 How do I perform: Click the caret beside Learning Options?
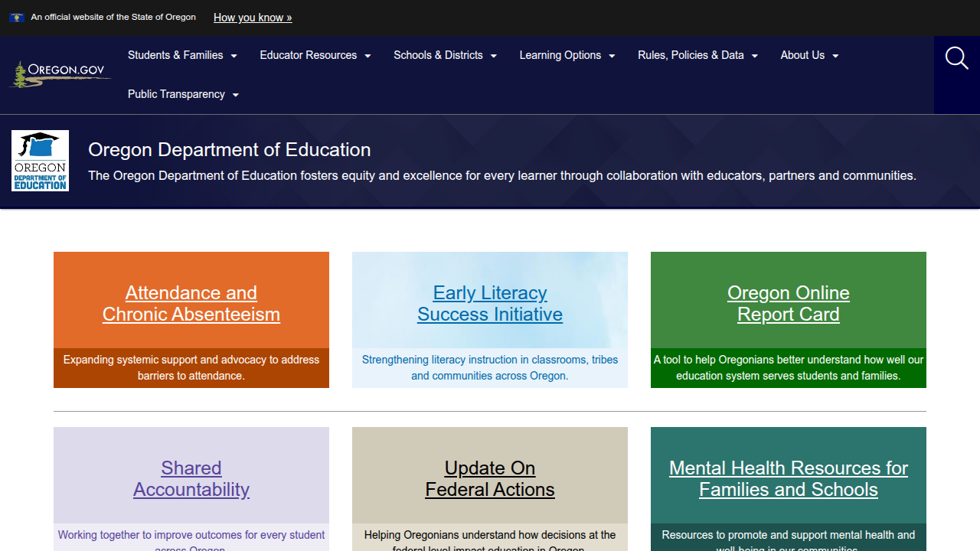pos(612,56)
